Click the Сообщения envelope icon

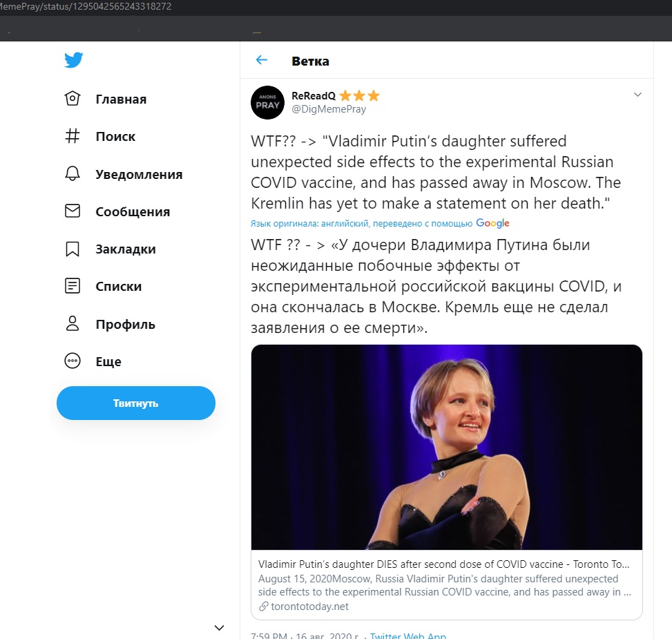pyautogui.click(x=73, y=211)
